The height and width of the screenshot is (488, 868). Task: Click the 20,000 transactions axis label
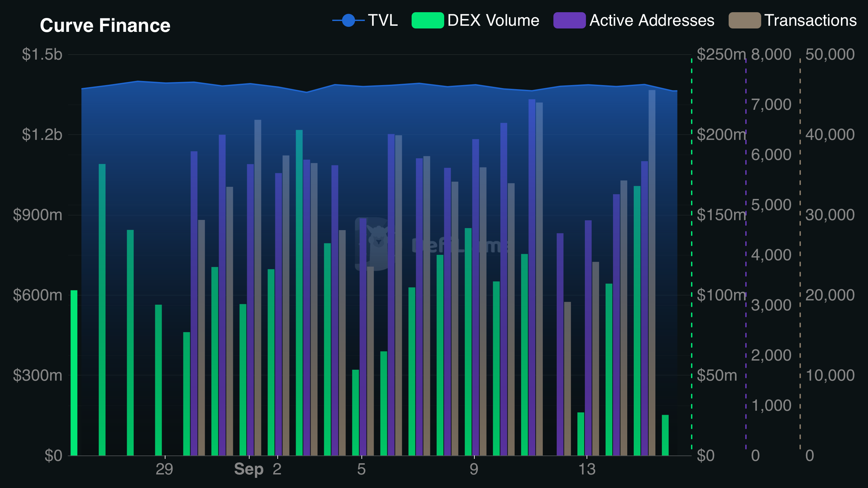[830, 295]
